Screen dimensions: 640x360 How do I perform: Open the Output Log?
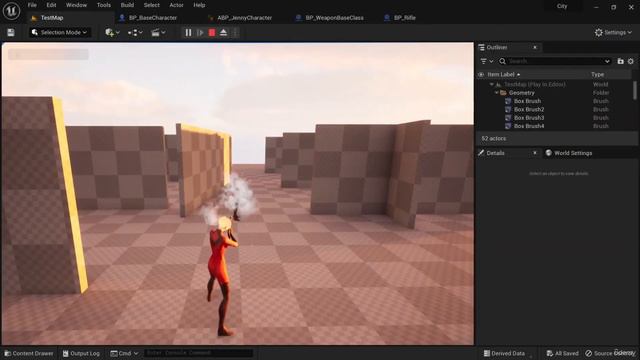[81, 353]
